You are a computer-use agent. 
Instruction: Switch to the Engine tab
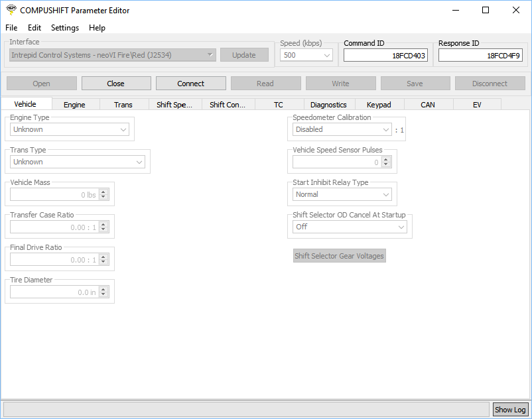(x=74, y=105)
